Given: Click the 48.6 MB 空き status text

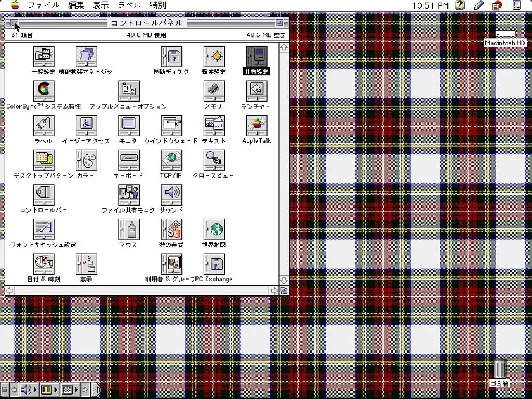Looking at the screenshot, I should [x=265, y=35].
